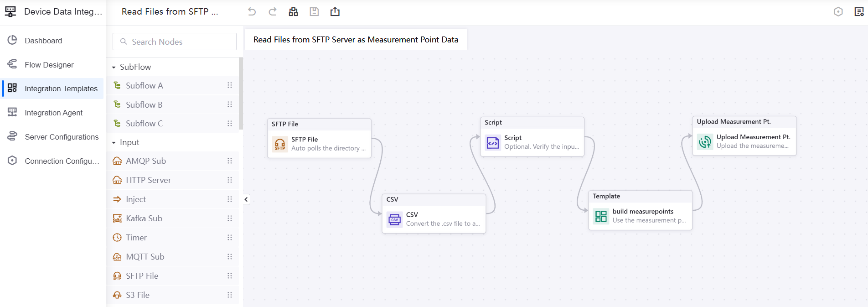The height and width of the screenshot is (307, 868).
Task: Click the node palette scrollbar
Action: [241, 94]
